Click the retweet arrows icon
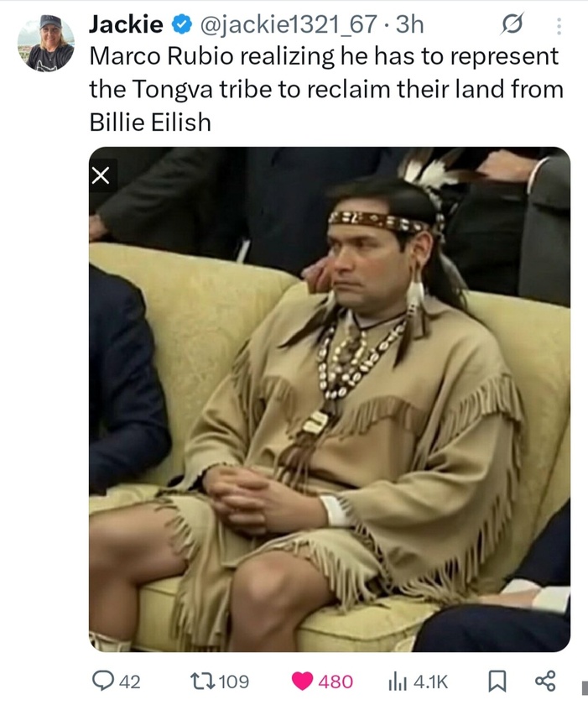The image size is (588, 705). coord(202,681)
